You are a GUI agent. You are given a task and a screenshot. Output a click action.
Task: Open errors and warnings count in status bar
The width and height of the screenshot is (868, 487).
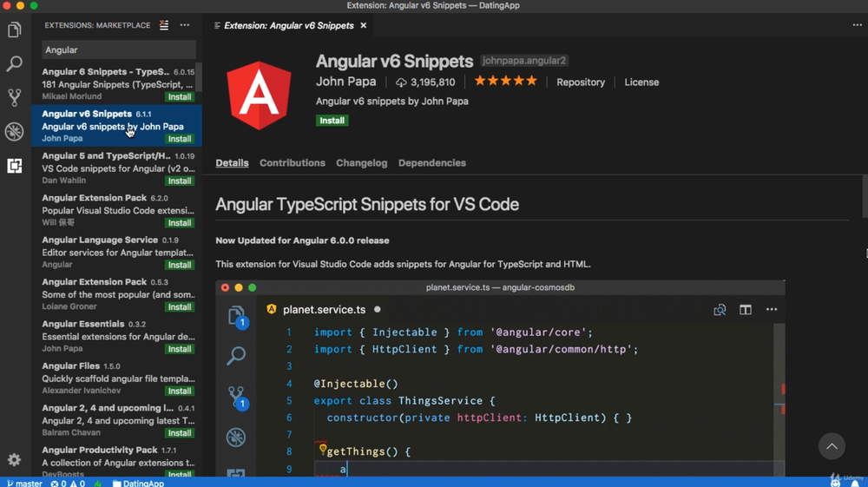(x=68, y=484)
